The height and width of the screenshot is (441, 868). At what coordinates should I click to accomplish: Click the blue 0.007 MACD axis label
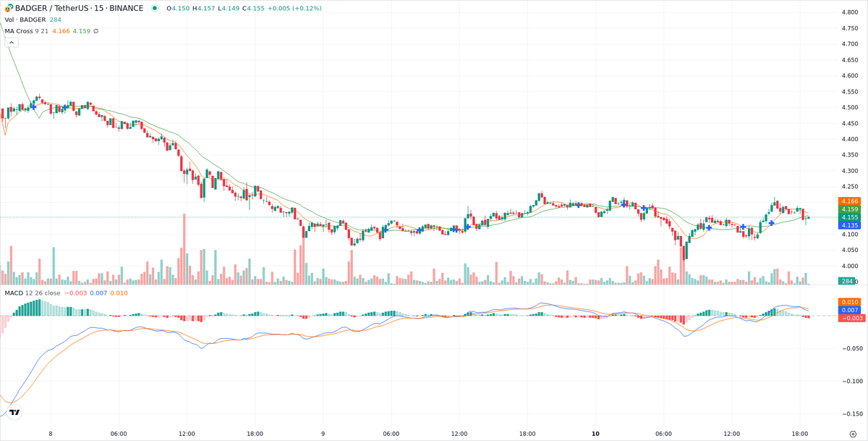[849, 310]
